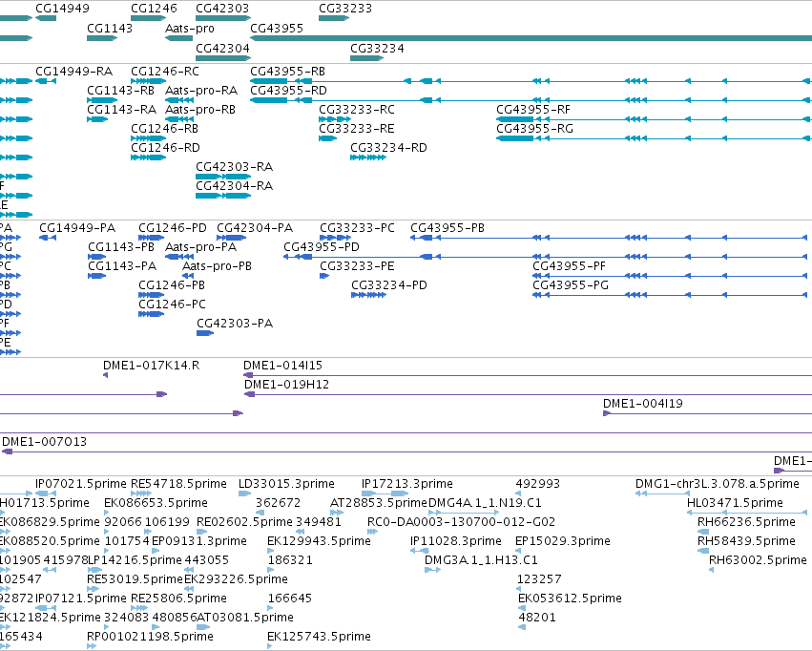This screenshot has height=651, width=812.
Task: Click DMG4A.1_1.N19.C1 label
Action: (x=485, y=503)
